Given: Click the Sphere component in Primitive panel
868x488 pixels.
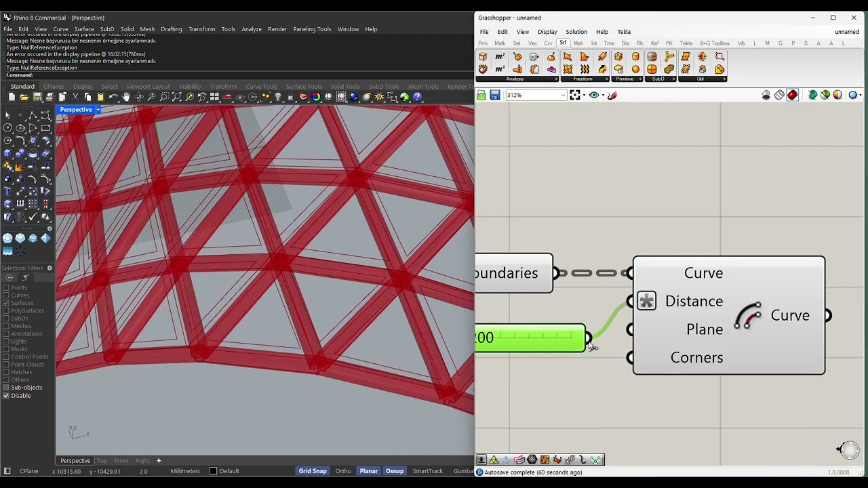Looking at the screenshot, I should tap(635, 69).
